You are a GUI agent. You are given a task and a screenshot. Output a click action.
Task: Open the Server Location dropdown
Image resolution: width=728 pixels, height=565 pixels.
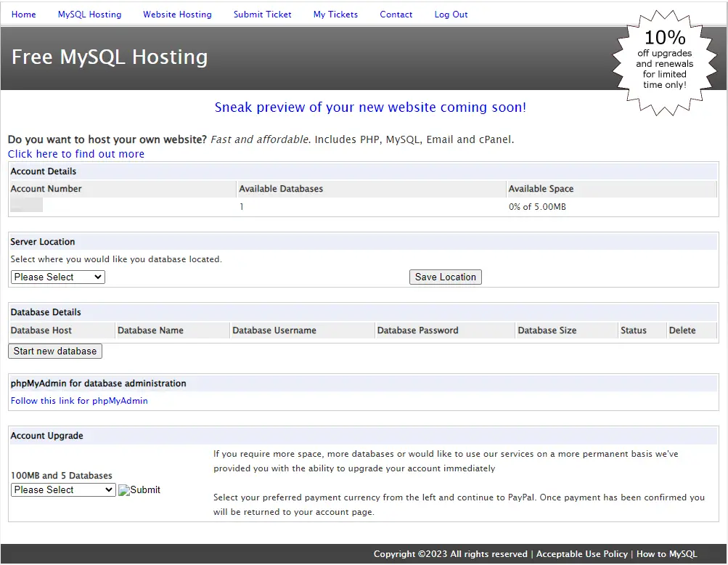58,277
